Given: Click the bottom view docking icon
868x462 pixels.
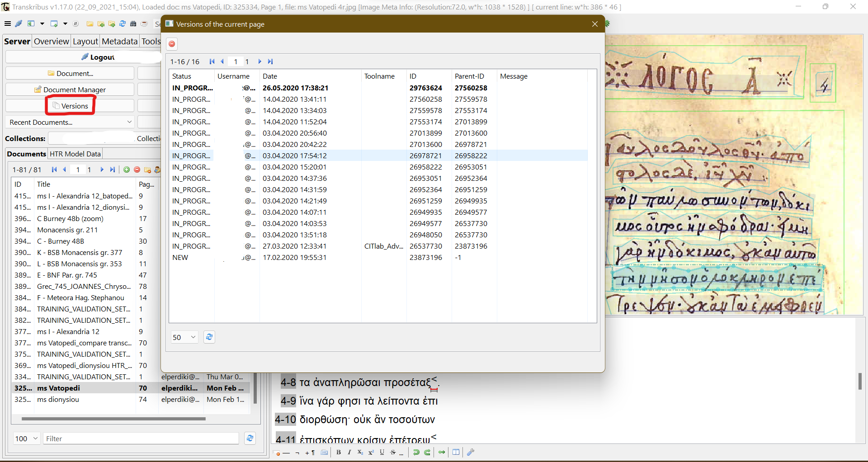Looking at the screenshot, I should 54,24.
